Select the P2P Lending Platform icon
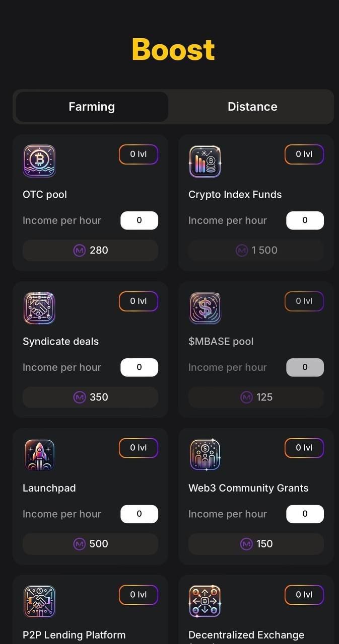This screenshot has width=339, height=644. pyautogui.click(x=39, y=601)
